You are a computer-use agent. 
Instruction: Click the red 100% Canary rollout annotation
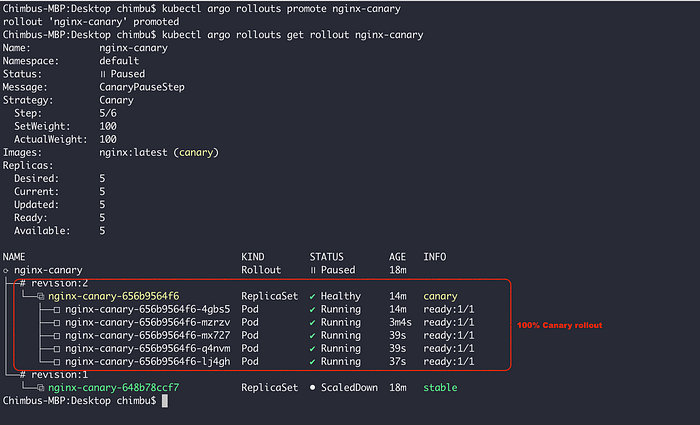click(x=559, y=325)
